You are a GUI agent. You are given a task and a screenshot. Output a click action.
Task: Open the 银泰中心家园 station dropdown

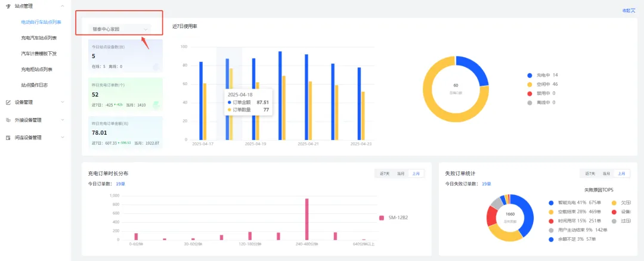[x=120, y=29]
